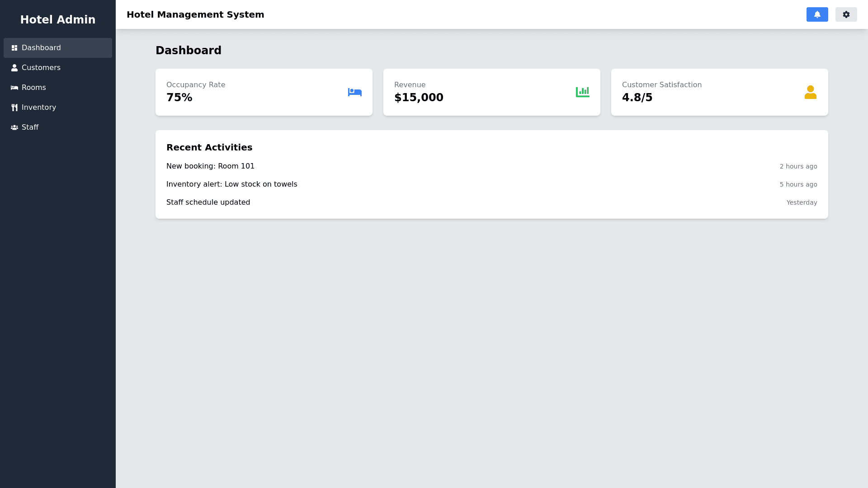Click the Hotel Admin sidebar title
Image resolution: width=868 pixels, height=488 pixels.
[x=58, y=20]
